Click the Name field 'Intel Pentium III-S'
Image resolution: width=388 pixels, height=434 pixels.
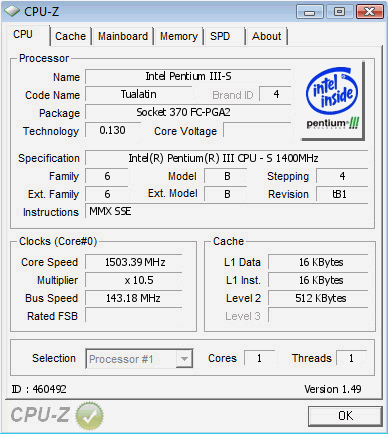tap(188, 76)
